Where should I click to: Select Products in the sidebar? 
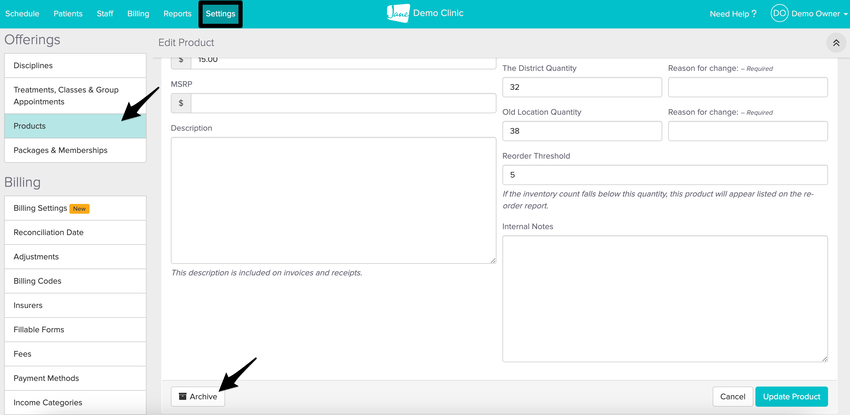point(75,126)
